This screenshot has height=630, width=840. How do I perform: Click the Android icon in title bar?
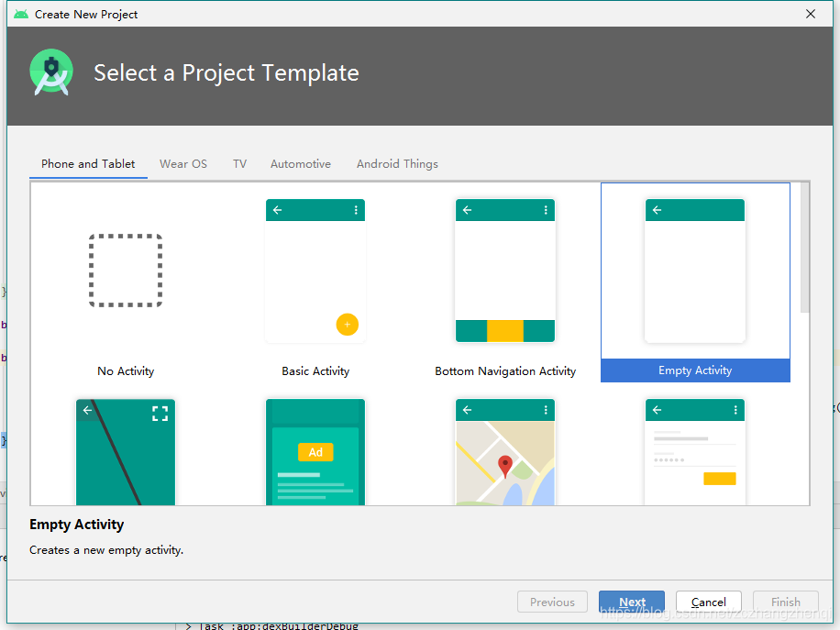click(x=21, y=14)
